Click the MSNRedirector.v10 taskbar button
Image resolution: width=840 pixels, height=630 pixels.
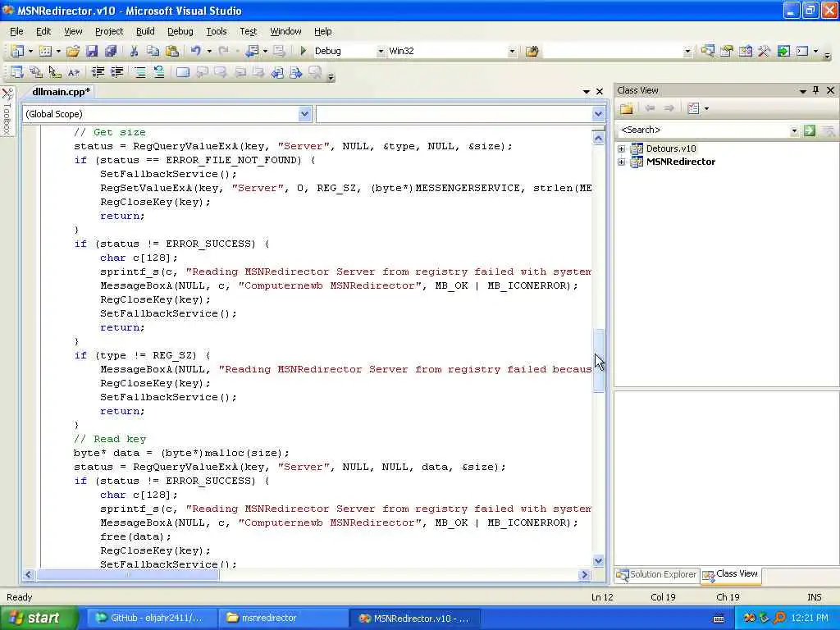click(415, 619)
